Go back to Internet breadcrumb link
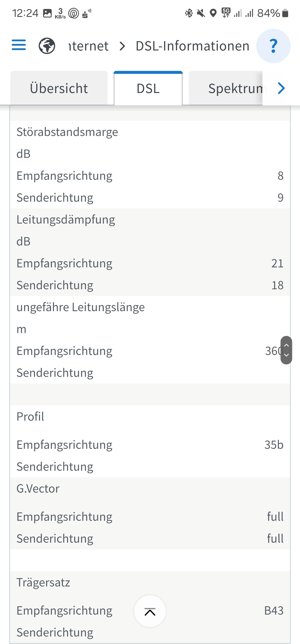 (x=88, y=46)
